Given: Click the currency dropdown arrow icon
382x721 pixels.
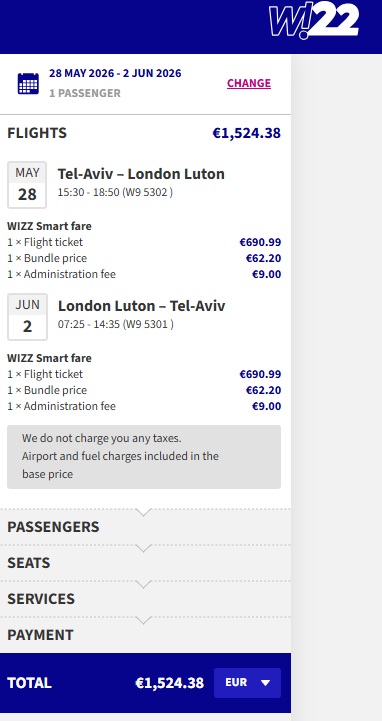Looking at the screenshot, I should pos(265,683).
